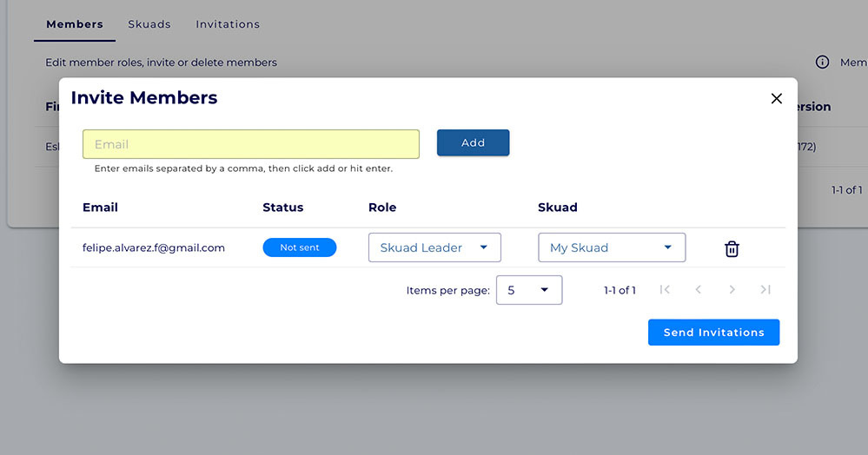Click the Not sent status badge
Screen dimensions: 868x455
click(x=300, y=247)
